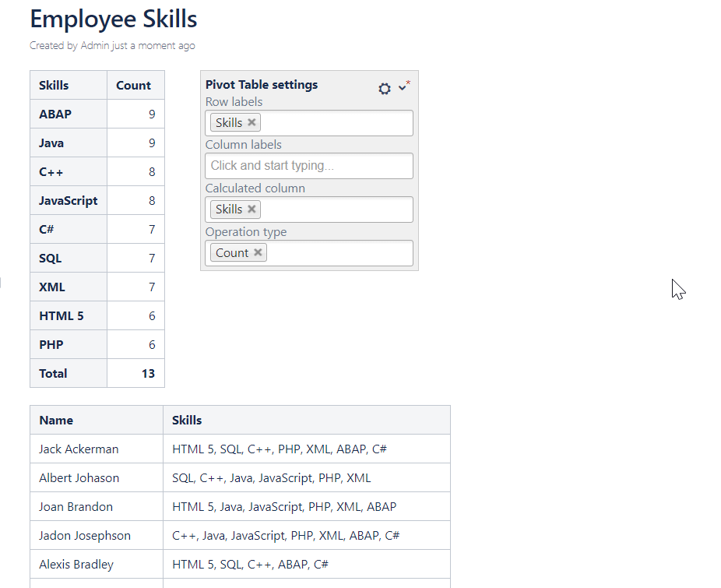721x588 pixels.
Task: Click the Total row in pivot table
Action: click(53, 374)
